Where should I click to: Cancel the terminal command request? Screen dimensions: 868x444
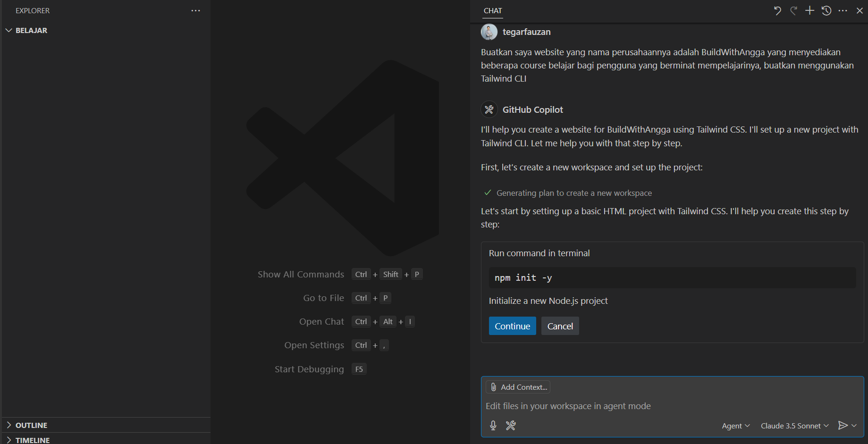click(560, 326)
